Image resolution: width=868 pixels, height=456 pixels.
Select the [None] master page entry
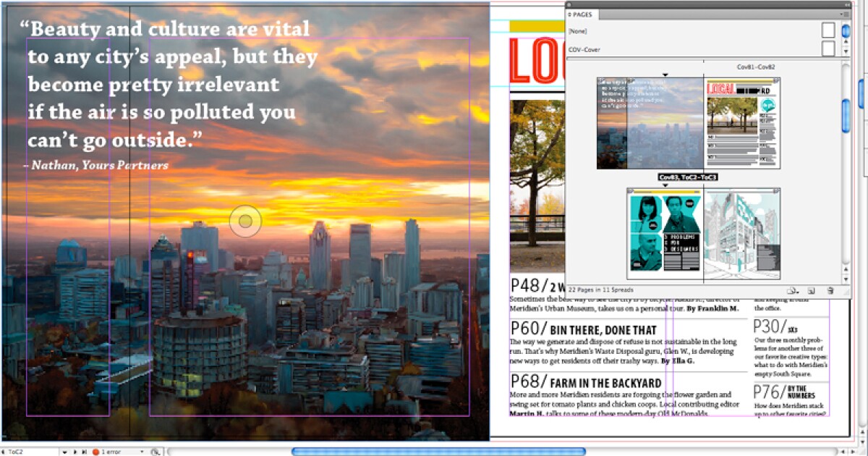pyautogui.click(x=576, y=31)
